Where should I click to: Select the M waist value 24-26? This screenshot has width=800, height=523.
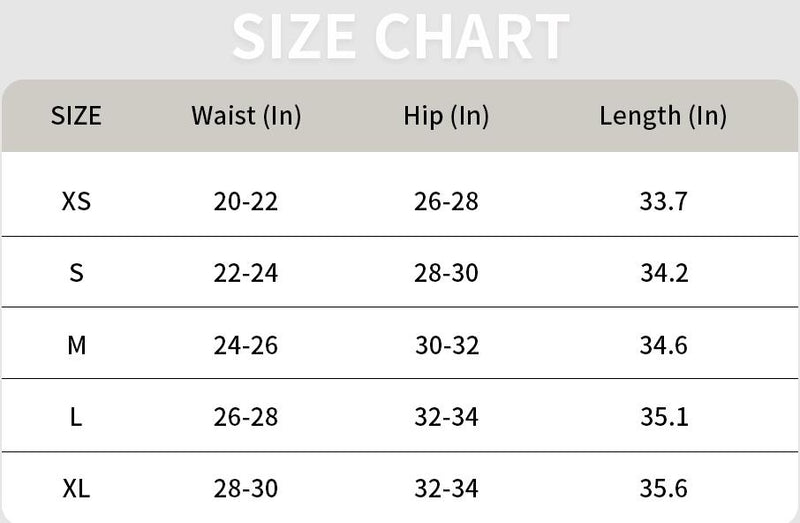(x=246, y=346)
